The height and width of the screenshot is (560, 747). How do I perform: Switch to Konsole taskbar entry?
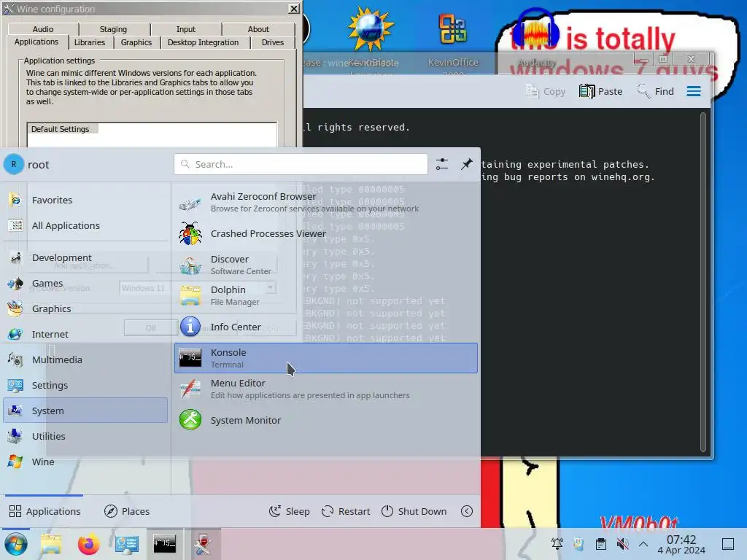(x=164, y=544)
